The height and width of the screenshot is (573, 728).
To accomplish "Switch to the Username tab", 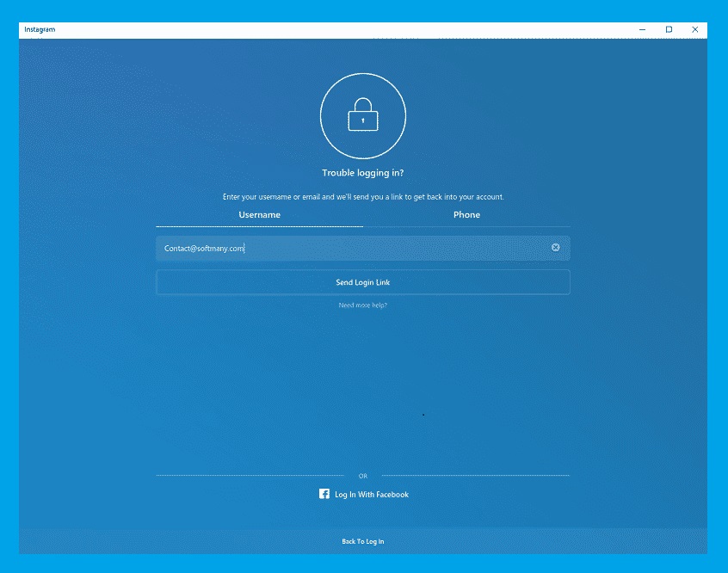I will [260, 215].
